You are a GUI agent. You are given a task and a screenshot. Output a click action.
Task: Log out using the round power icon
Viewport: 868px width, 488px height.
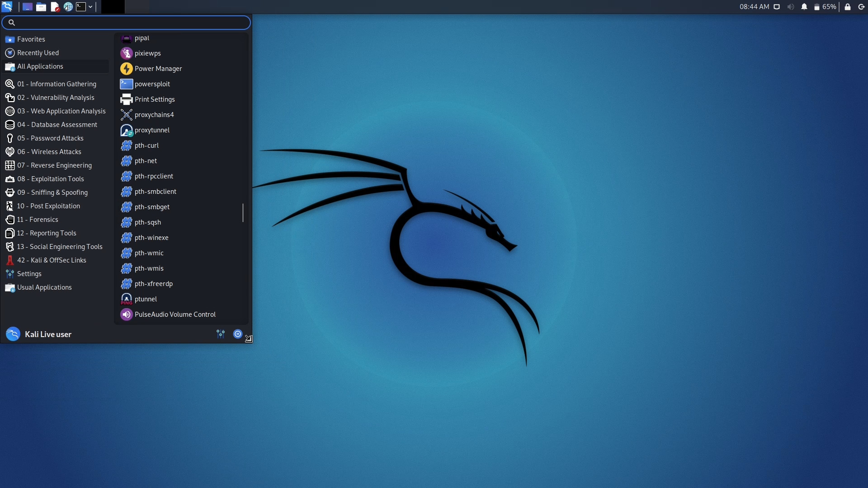click(x=237, y=334)
